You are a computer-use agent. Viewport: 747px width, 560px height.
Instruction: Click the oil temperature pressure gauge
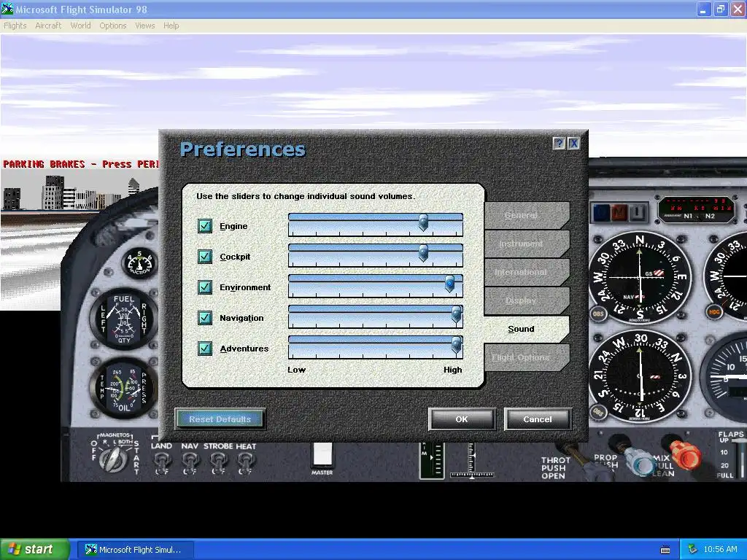[123, 389]
